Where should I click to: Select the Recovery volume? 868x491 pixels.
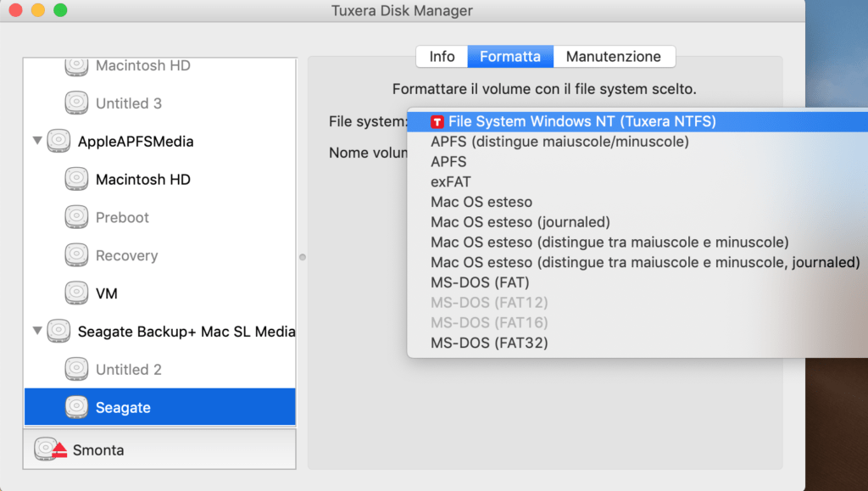[160, 255]
